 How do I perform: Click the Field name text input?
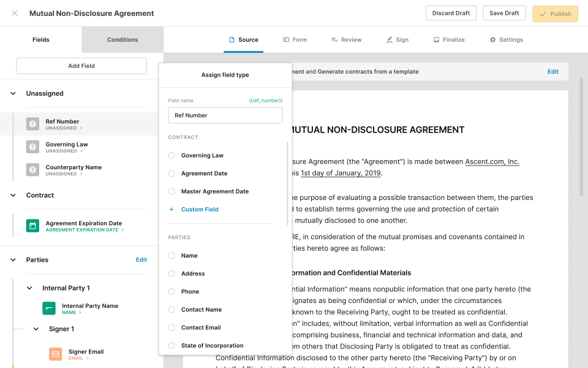225,115
